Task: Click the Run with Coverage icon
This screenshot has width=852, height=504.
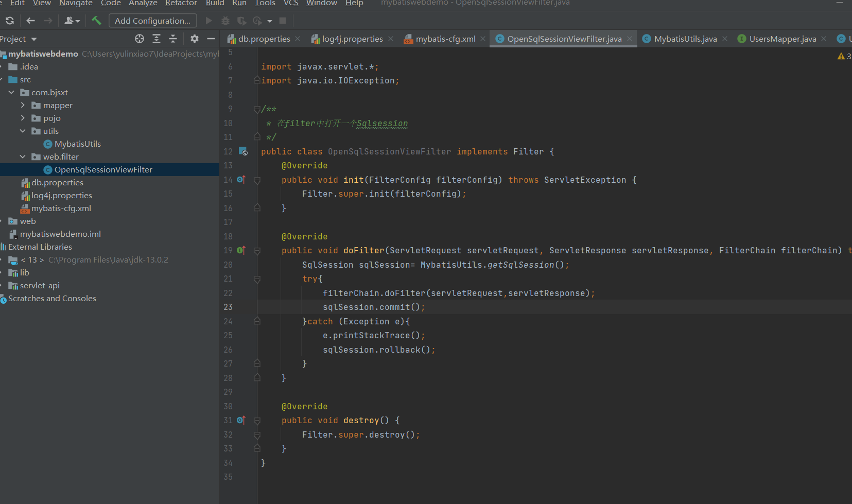Action: (x=241, y=21)
